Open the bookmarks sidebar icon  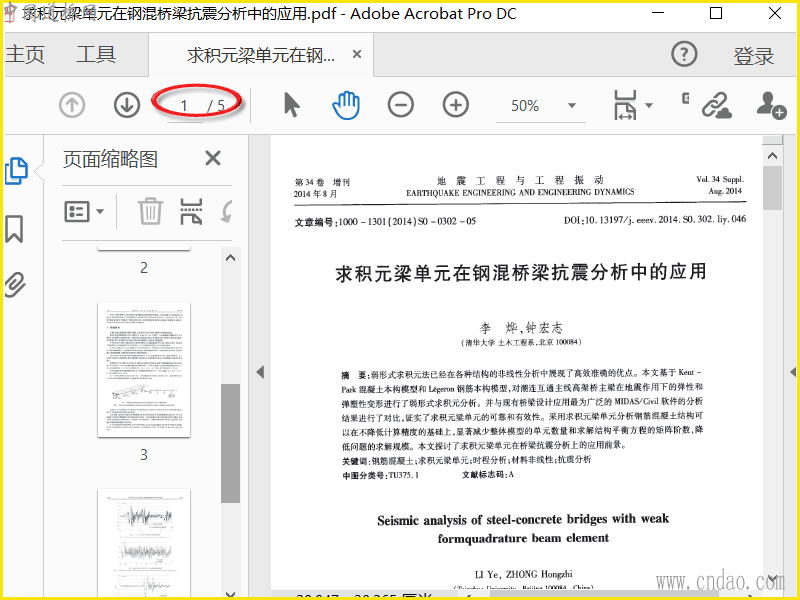14,229
